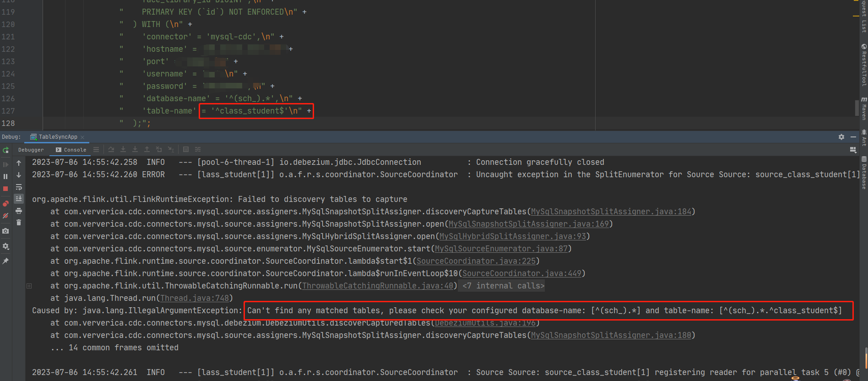Click the Rerun TableSyncApp debug icon
Viewport: 868px width, 381px height.
tap(5, 150)
